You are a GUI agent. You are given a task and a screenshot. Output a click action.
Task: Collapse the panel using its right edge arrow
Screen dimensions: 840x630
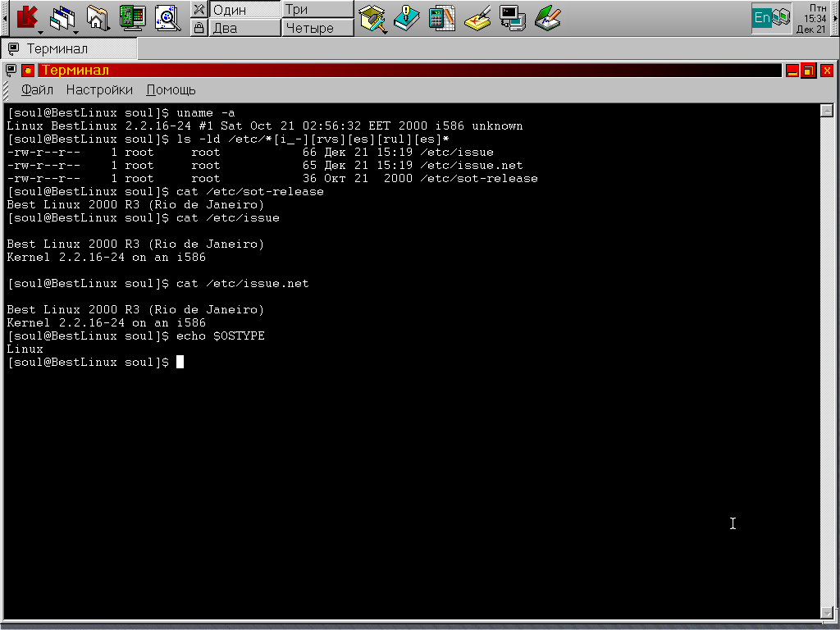[834, 18]
